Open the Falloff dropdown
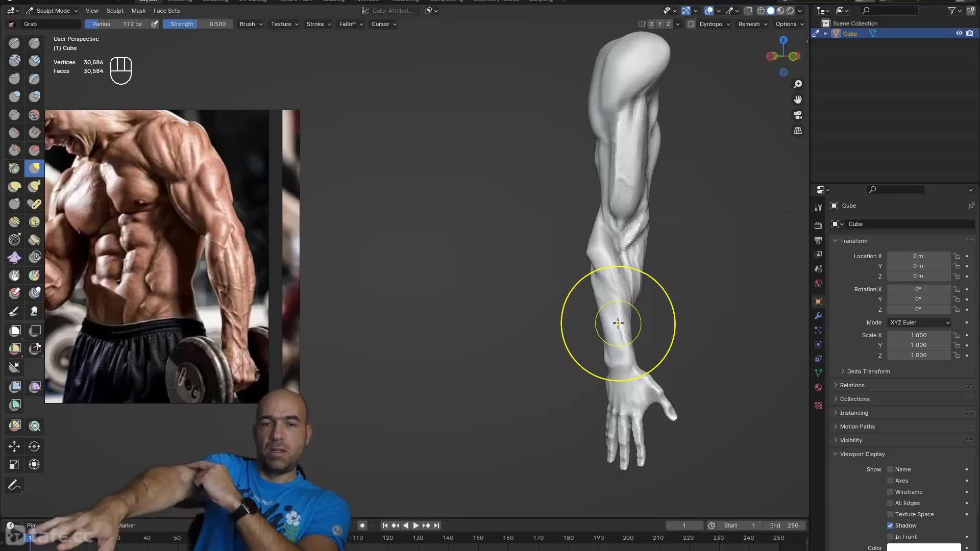Image resolution: width=980 pixels, height=551 pixels. click(x=351, y=24)
